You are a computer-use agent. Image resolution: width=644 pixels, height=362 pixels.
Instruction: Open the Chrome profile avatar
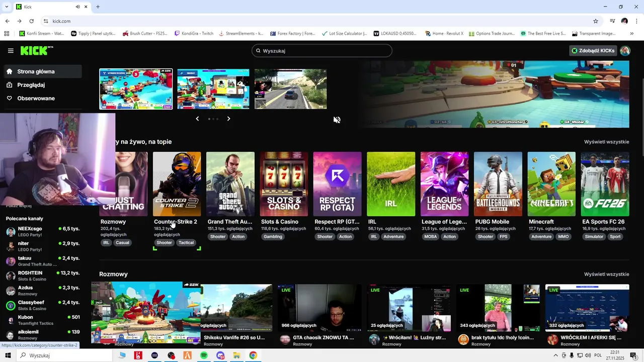click(624, 21)
